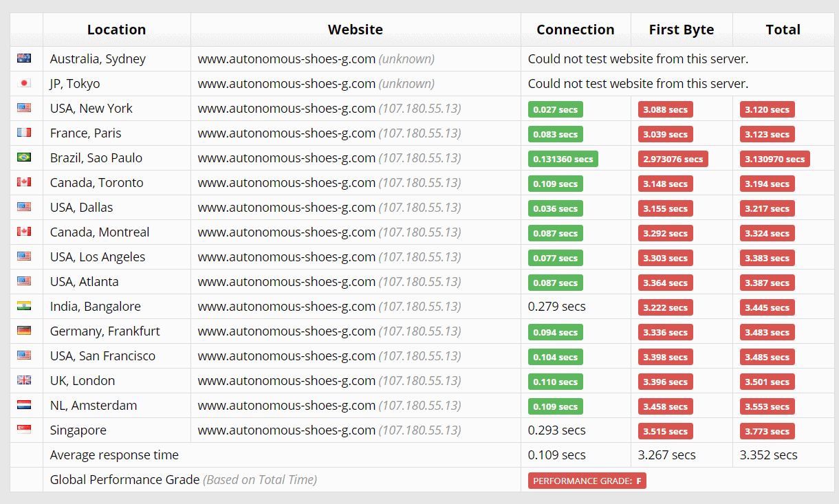Click the Average response time label

114,454
